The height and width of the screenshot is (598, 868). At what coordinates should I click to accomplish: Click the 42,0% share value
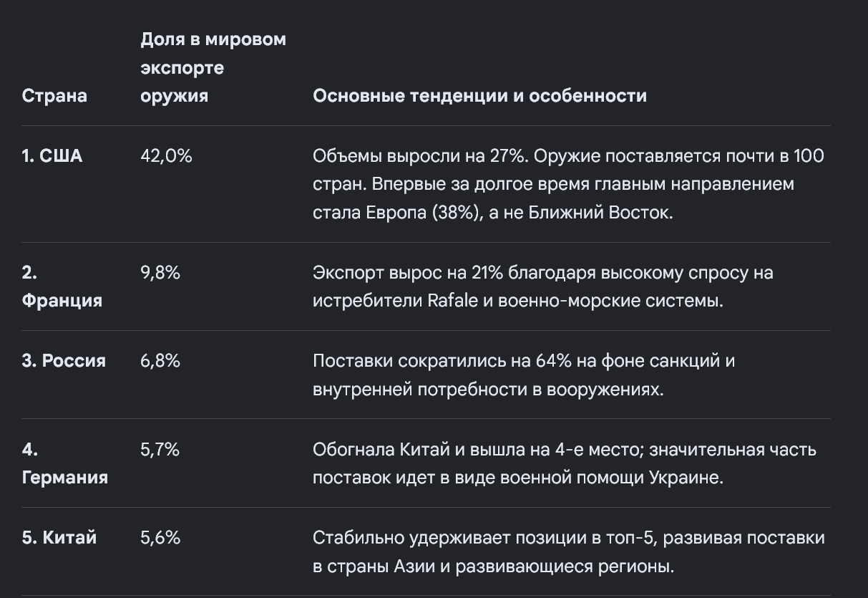(167, 156)
